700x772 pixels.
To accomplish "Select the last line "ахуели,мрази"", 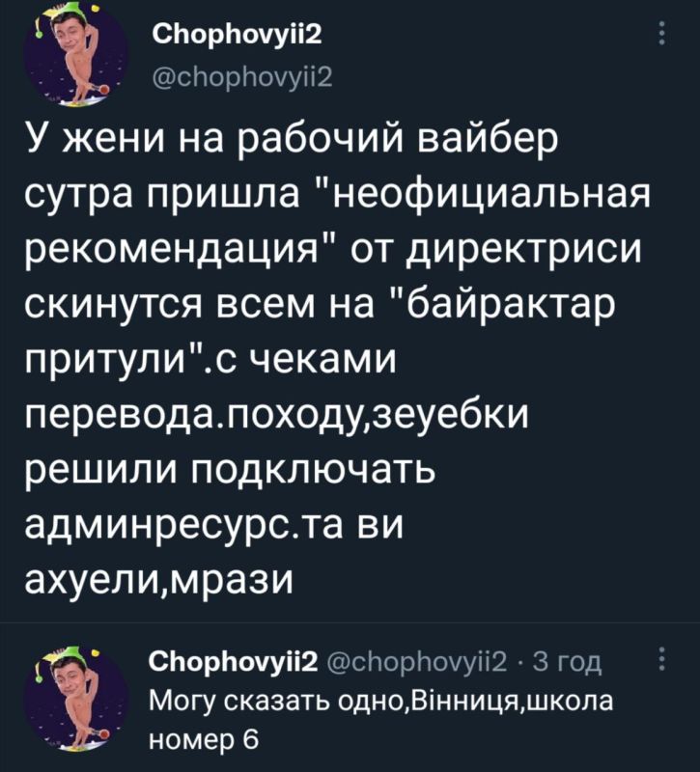I will click(x=158, y=579).
